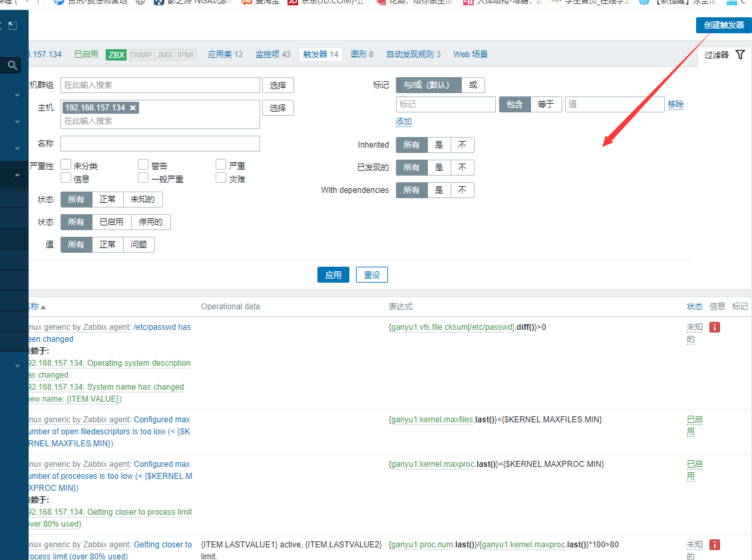Viewport: 752px width, 560px height.
Task: Check the 灾难 severity checkbox
Action: tap(221, 178)
